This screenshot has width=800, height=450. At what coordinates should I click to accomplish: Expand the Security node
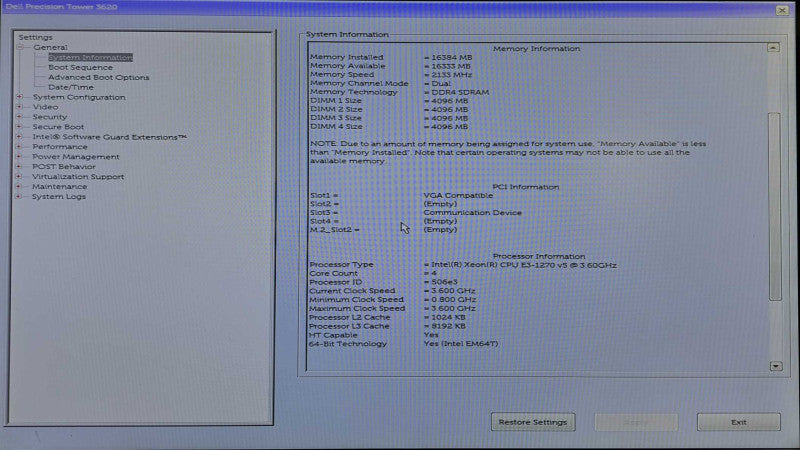(x=19, y=116)
